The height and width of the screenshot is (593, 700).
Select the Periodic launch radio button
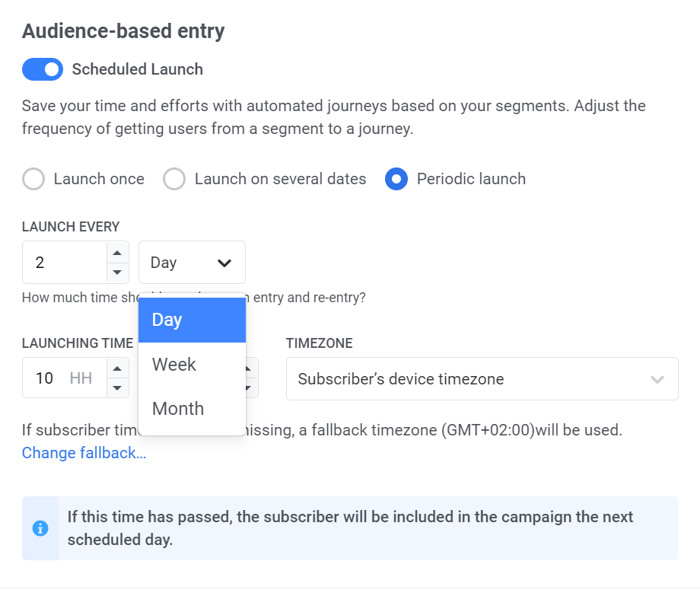[396, 180]
